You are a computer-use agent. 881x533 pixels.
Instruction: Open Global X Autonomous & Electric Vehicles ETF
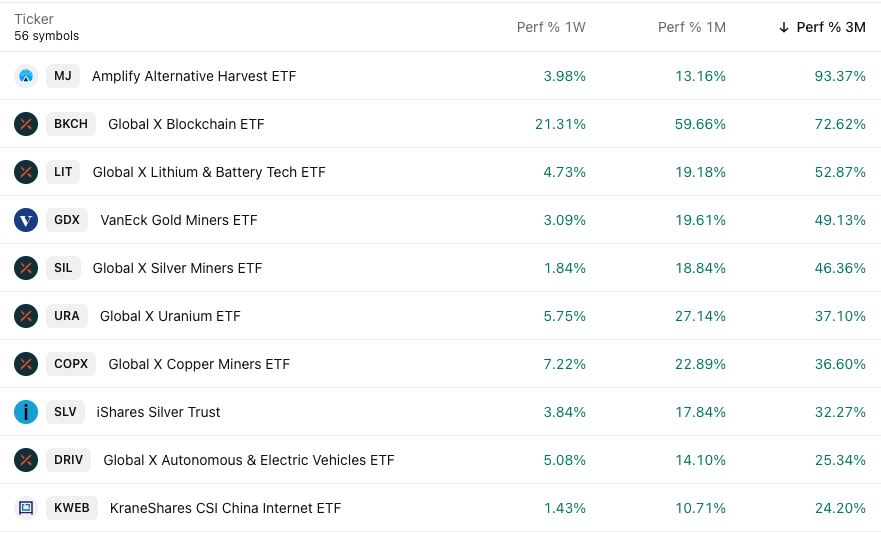(249, 460)
